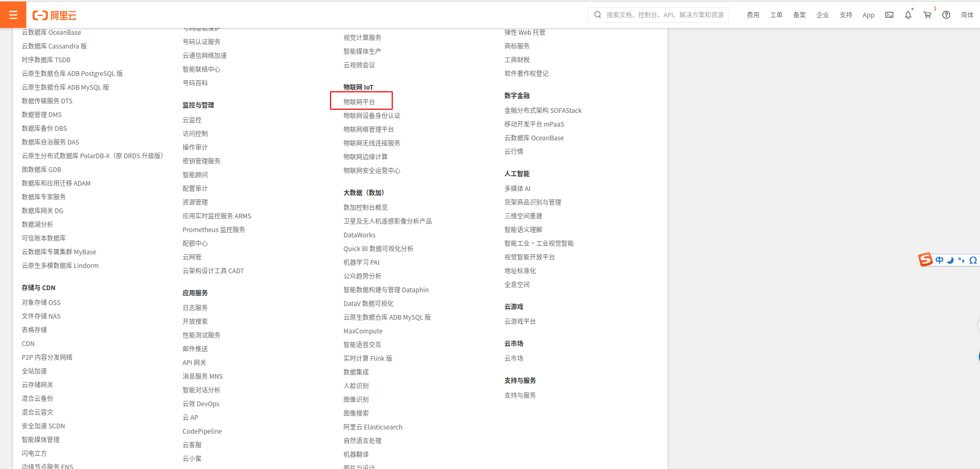The height and width of the screenshot is (469, 980).
Task: Open the 工单 menu in top bar
Action: [x=776, y=15]
